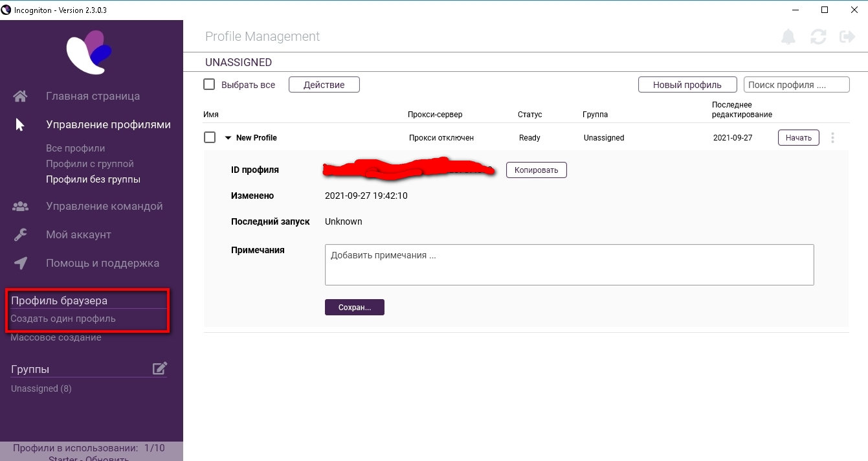Screen dimensions: 868x461
Task: Open the Действие actions dropdown button
Action: pos(324,85)
